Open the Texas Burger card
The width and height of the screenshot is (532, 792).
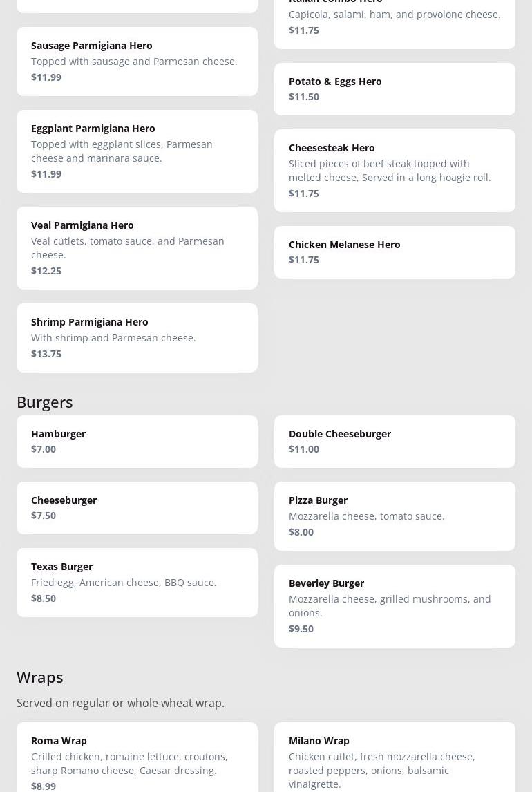coord(137,583)
